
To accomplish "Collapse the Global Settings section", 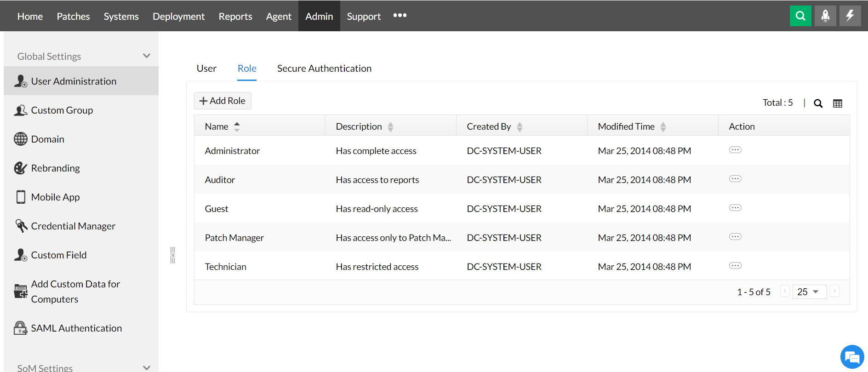I will coord(147,56).
